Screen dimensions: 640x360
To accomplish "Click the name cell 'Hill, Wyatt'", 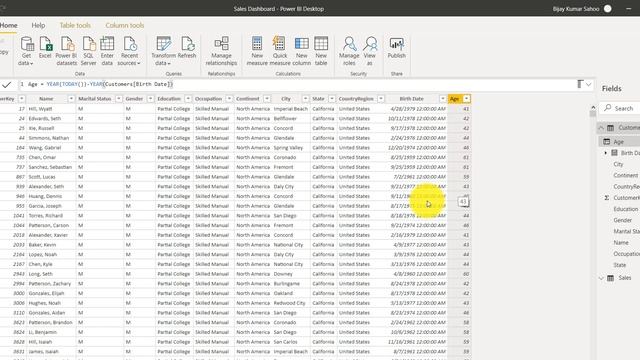I will pyautogui.click(x=40, y=109).
